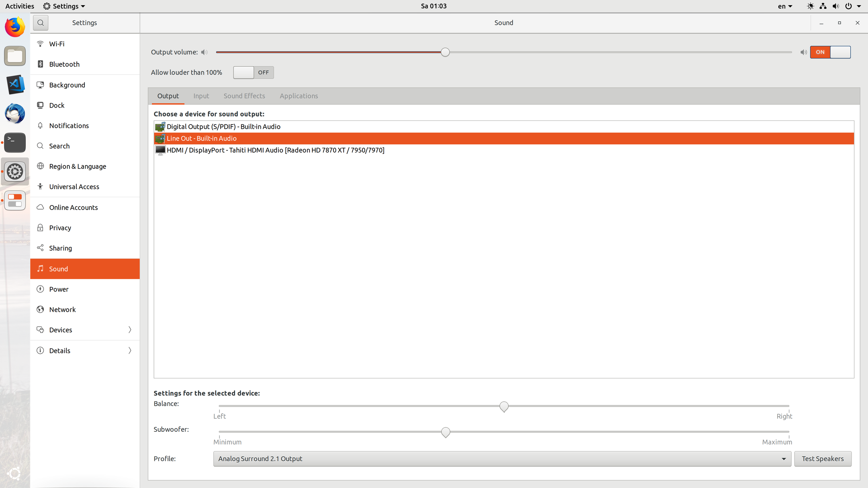This screenshot has width=868, height=488.
Task: Launch Visual Studio Code from dock
Action: pos(15,85)
